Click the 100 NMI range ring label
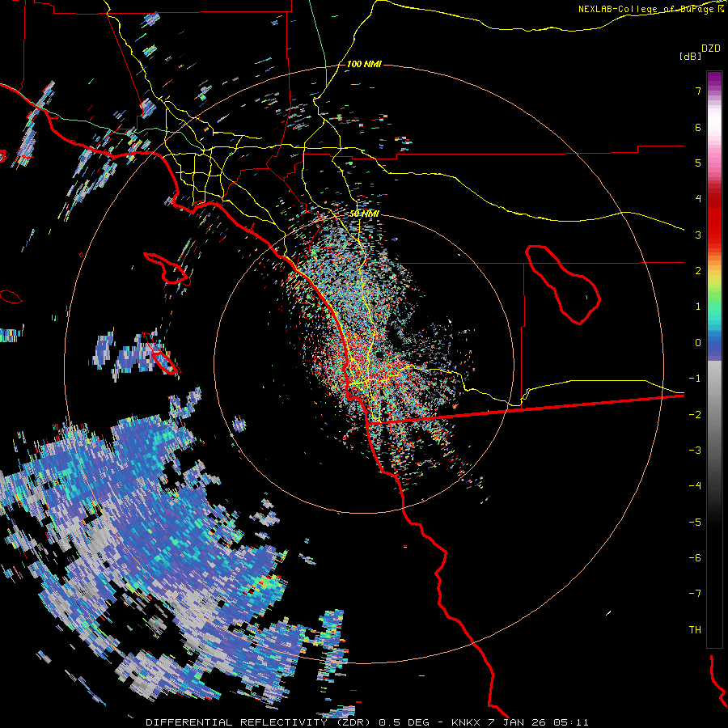728x728 pixels. [364, 64]
